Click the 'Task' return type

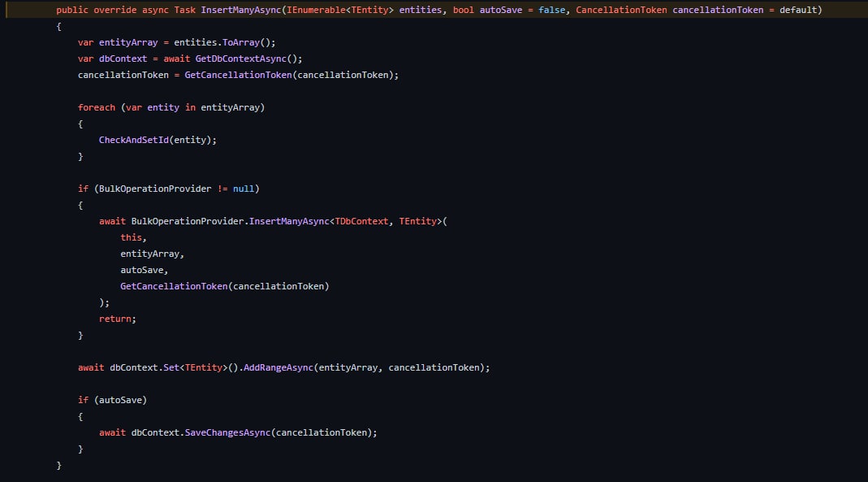(185, 10)
